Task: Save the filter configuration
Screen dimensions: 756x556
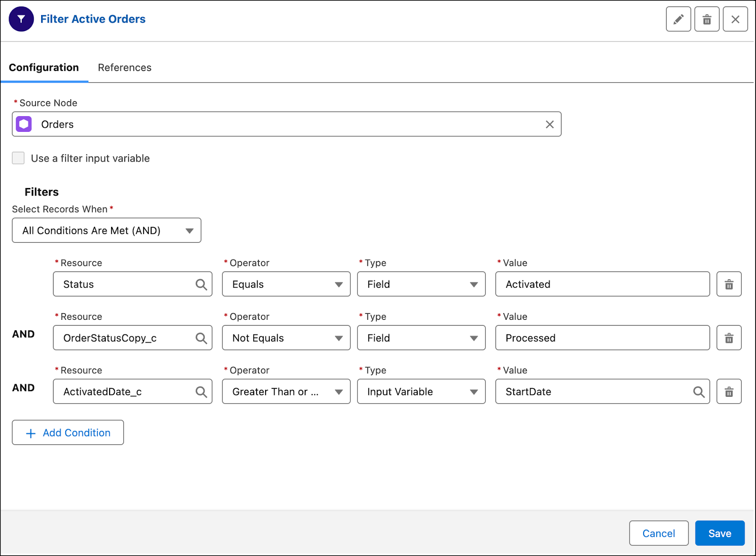Action: 720,533
